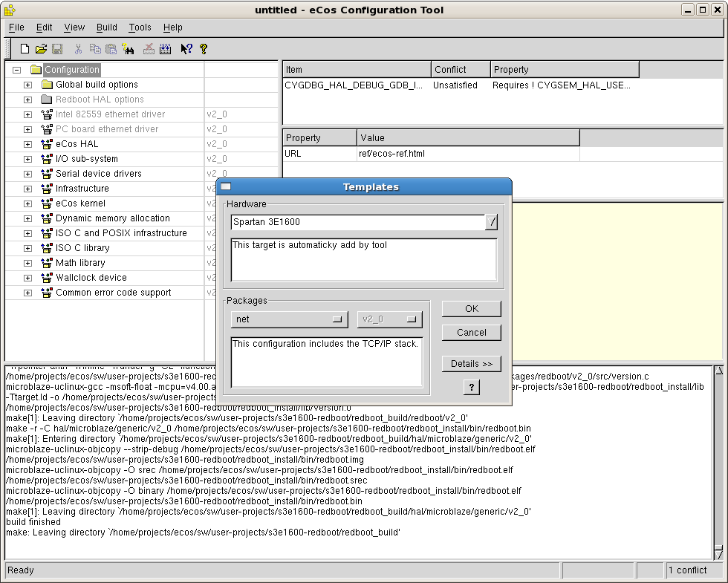Expand the eCos HAL tree node
The image size is (728, 583).
[x=27, y=144]
